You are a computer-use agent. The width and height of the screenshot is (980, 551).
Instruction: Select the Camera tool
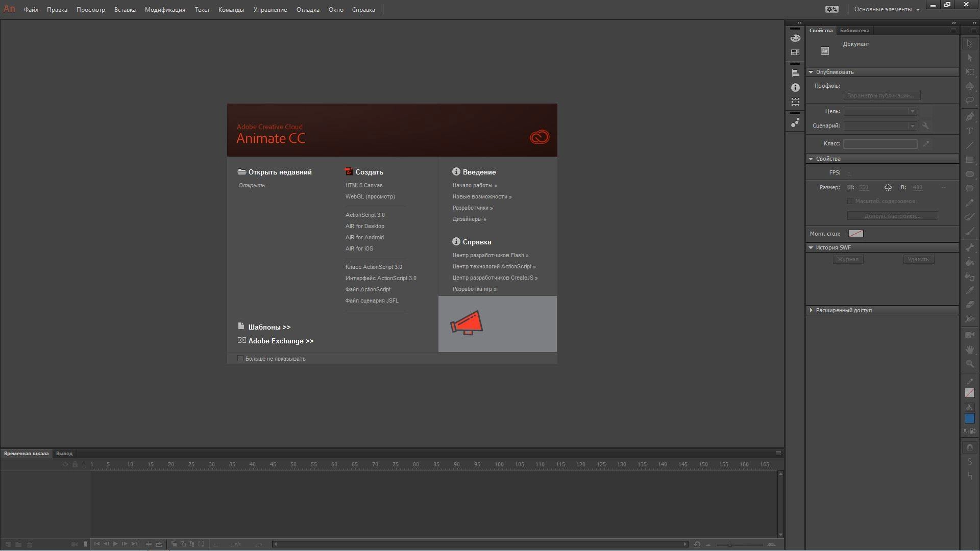coord(970,335)
